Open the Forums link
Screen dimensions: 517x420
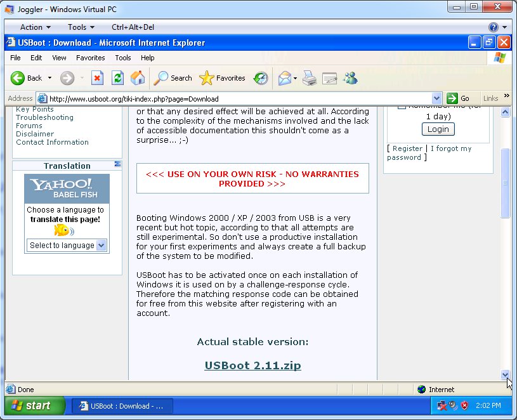[29, 126]
